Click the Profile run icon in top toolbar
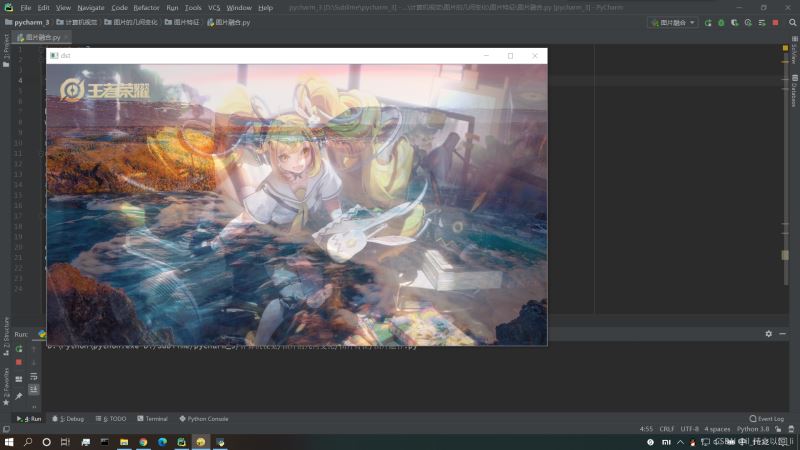 point(748,23)
